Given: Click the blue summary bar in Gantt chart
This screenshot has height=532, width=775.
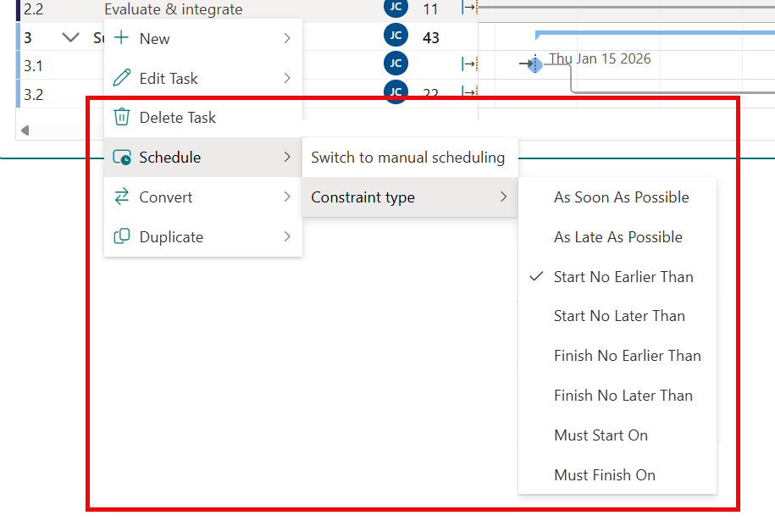Looking at the screenshot, I should (654, 35).
